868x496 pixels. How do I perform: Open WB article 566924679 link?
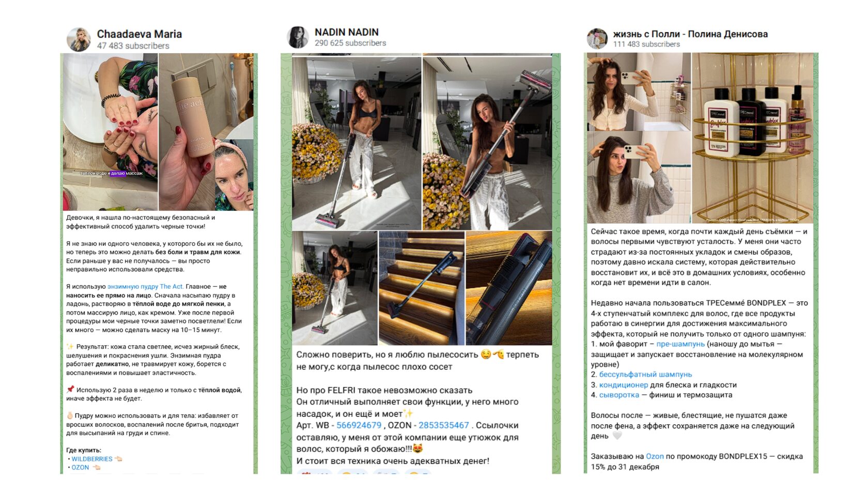359,425
